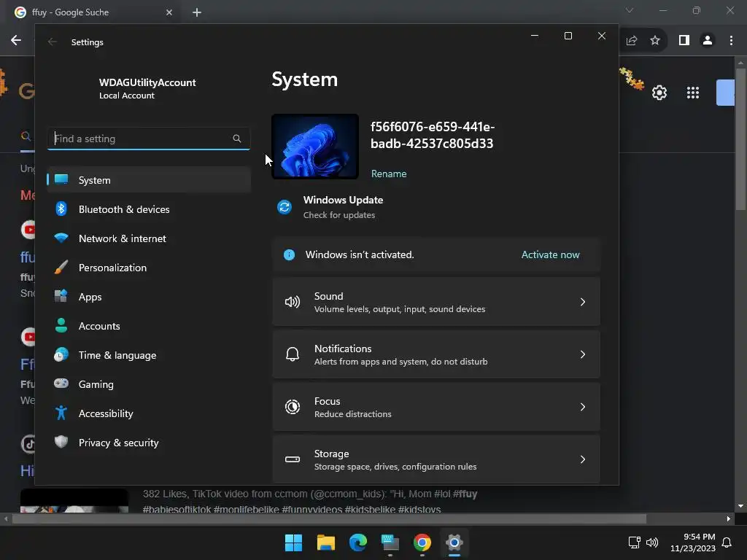Go to Time & language settings
Image resolution: width=747 pixels, height=560 pixels.
click(x=149, y=355)
